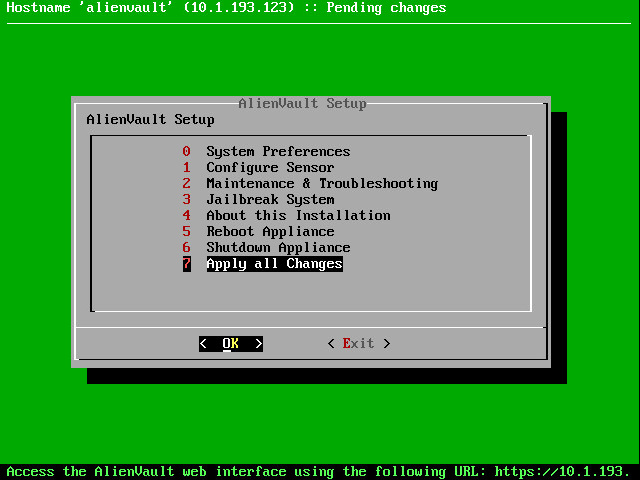Click the Exit button
The width and height of the screenshot is (640, 480).
(x=359, y=344)
